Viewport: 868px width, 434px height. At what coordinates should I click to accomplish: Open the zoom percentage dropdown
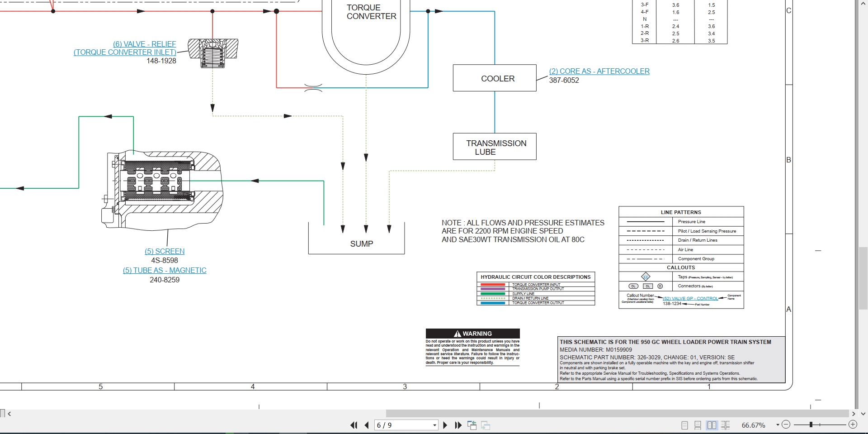(x=778, y=425)
